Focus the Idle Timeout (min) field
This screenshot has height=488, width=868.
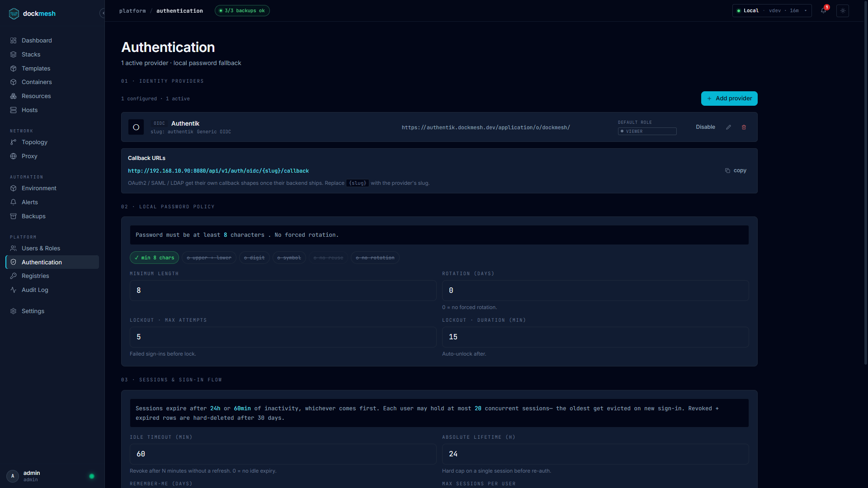tap(283, 454)
